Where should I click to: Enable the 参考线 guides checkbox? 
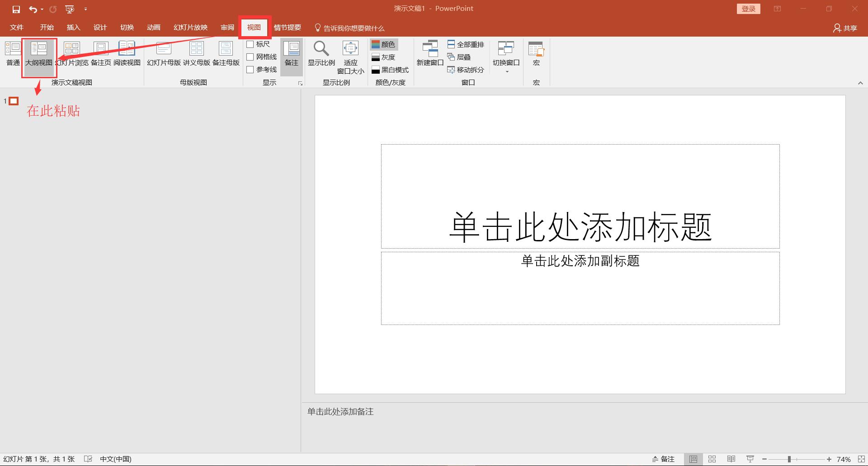coord(251,69)
